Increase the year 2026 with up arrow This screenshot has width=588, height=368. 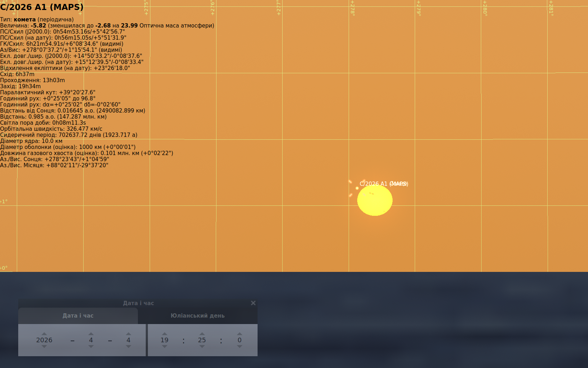[44, 334]
